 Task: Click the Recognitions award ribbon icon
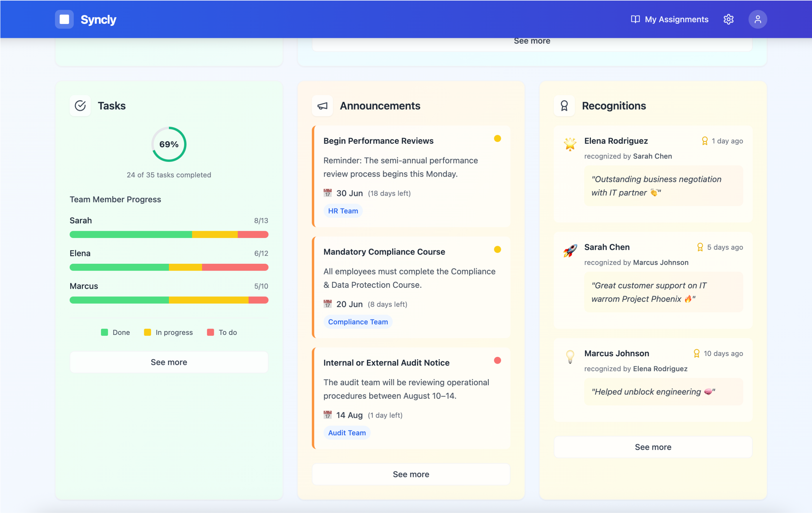pos(564,106)
